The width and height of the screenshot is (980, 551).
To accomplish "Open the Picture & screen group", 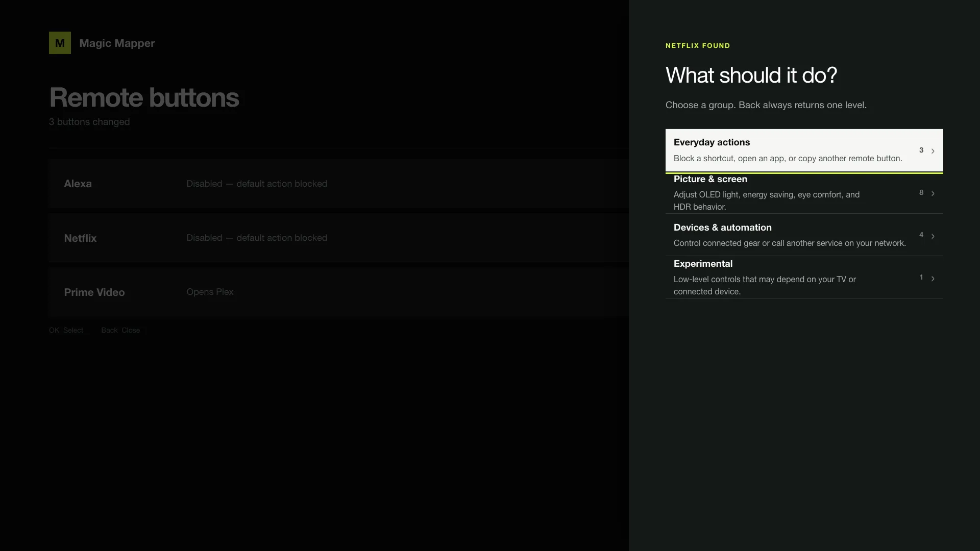I will pos(804,193).
